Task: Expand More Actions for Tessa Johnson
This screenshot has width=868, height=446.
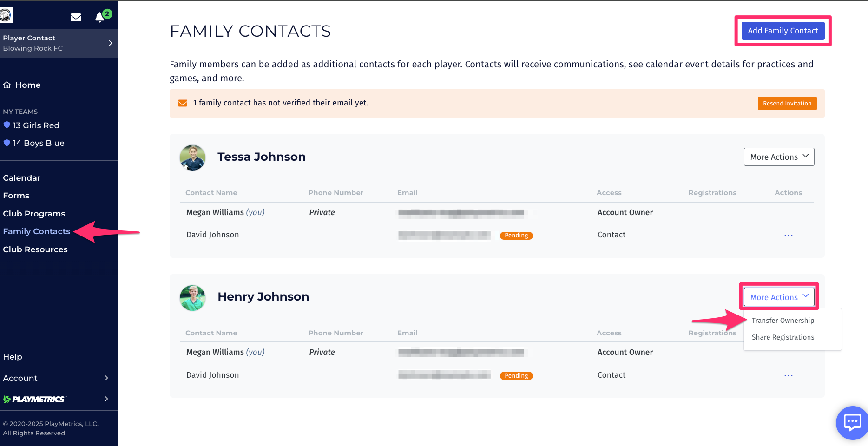Action: tap(779, 157)
